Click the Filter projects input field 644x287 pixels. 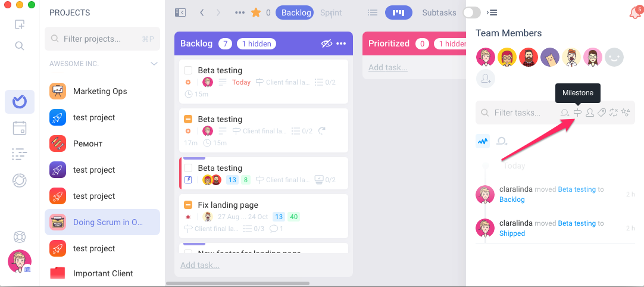click(102, 39)
